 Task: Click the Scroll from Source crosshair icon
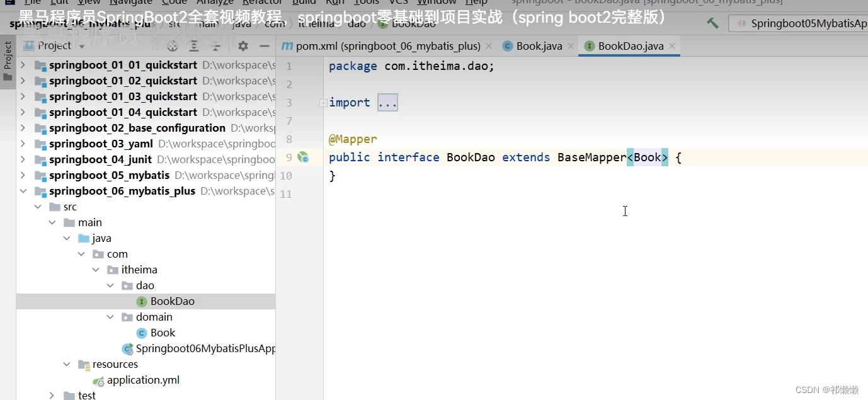(173, 45)
